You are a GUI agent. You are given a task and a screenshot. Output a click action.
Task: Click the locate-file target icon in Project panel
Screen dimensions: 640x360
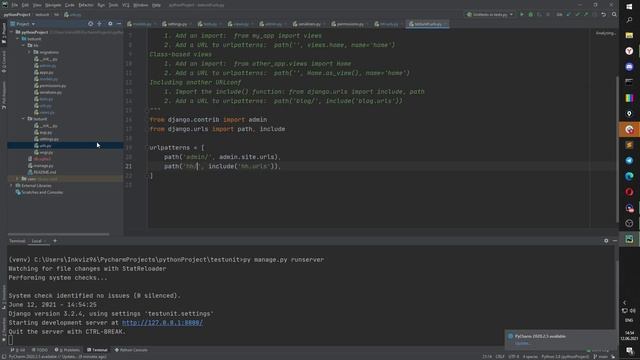90,24
